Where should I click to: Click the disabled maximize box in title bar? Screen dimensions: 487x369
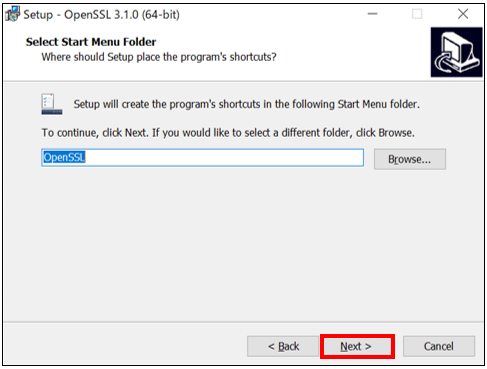[x=417, y=14]
